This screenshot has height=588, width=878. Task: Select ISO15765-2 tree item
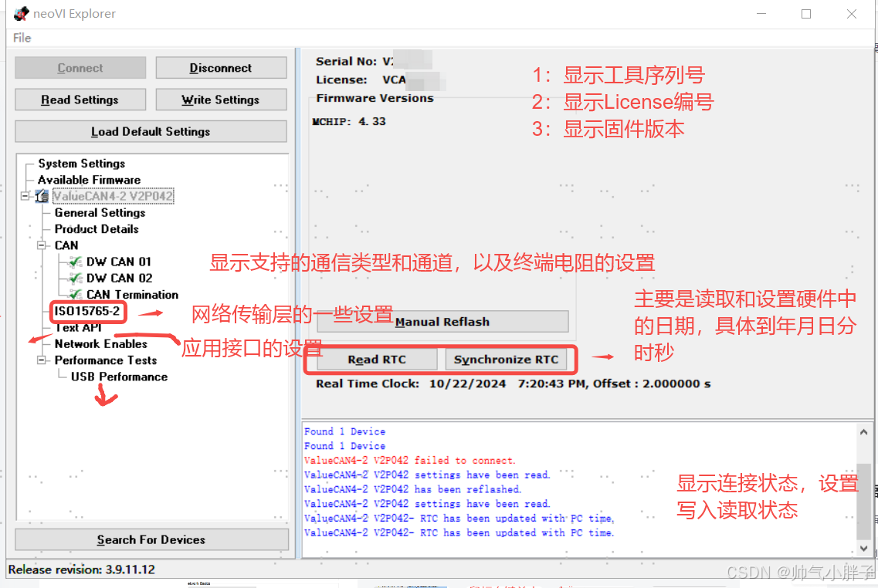[86, 311]
